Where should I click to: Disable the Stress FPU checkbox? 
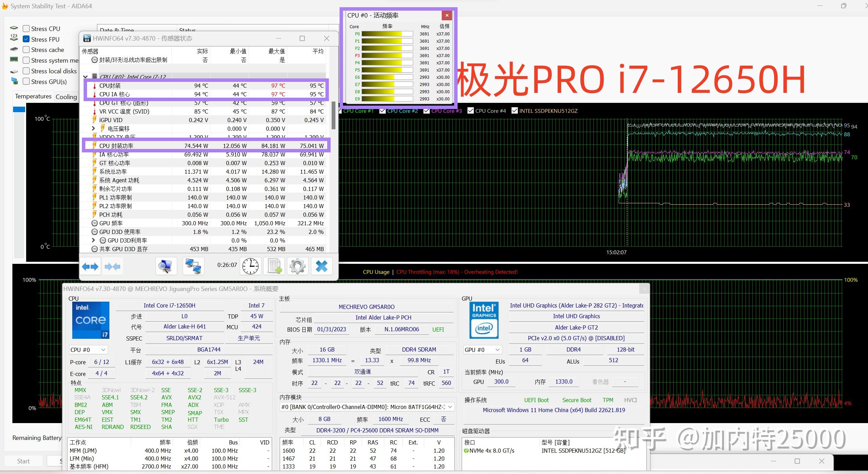(27, 39)
